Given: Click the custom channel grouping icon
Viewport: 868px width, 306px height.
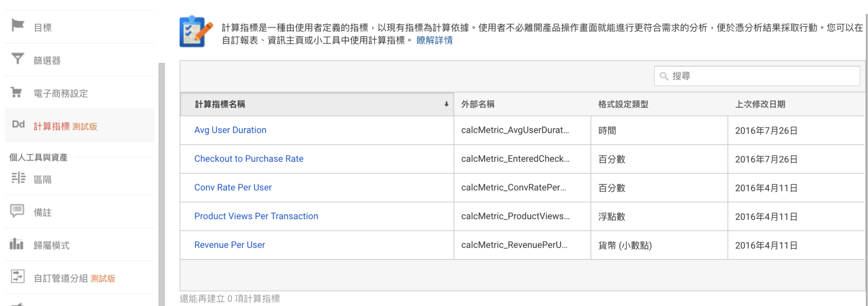Looking at the screenshot, I should coord(17,276).
